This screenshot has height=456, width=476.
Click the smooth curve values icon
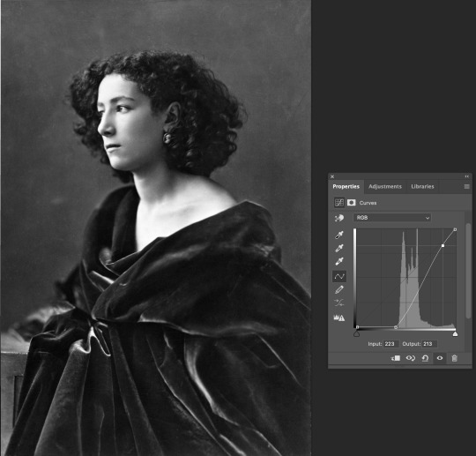point(339,303)
